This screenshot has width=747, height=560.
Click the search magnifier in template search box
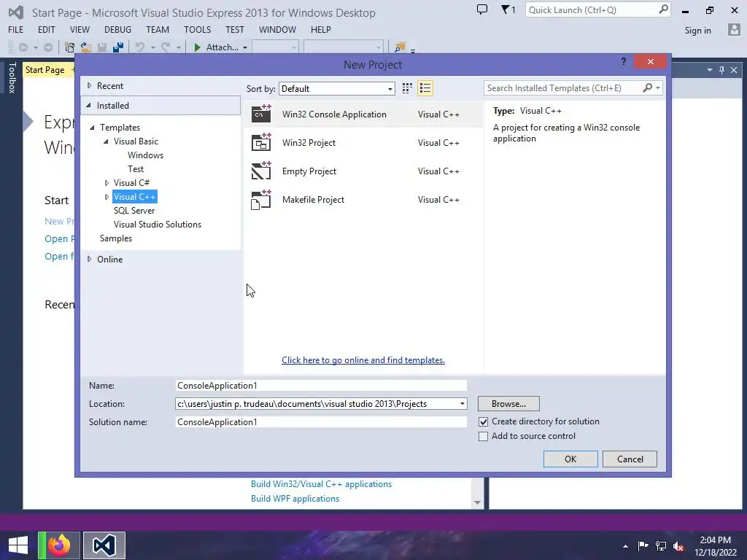648,87
